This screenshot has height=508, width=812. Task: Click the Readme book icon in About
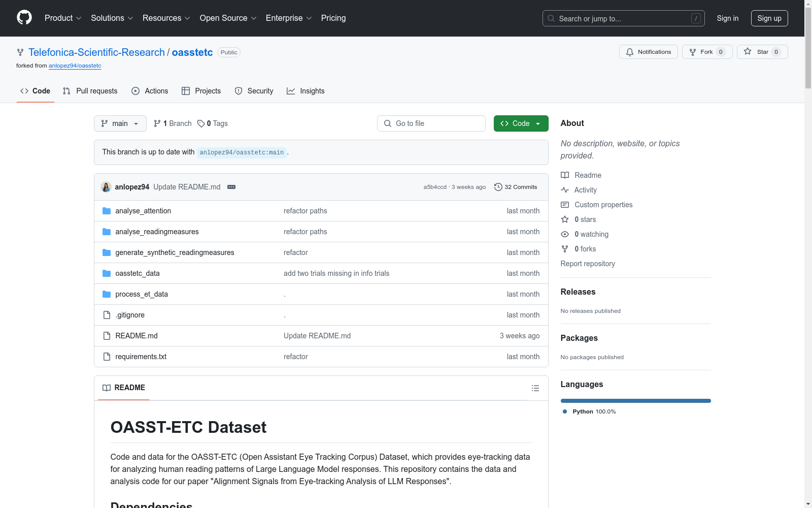565,175
